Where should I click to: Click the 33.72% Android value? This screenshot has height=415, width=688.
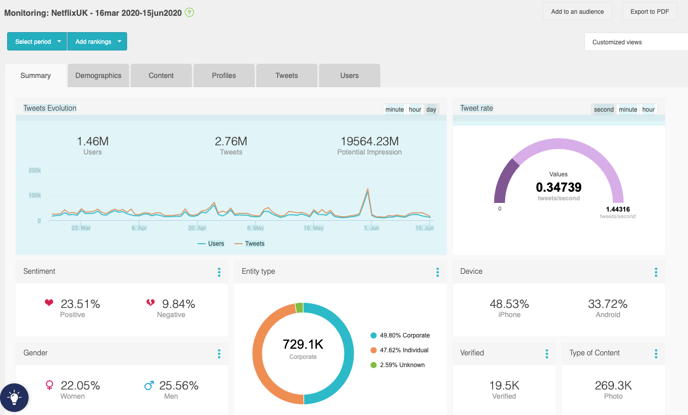(608, 304)
